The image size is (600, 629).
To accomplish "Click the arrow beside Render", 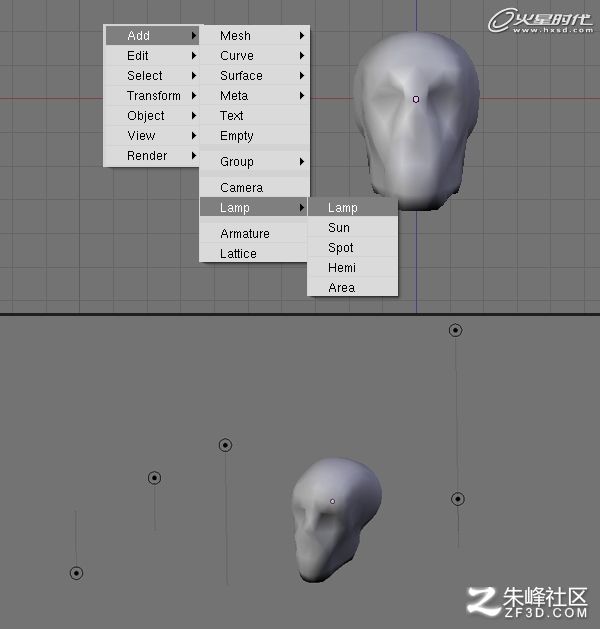I will coord(194,156).
